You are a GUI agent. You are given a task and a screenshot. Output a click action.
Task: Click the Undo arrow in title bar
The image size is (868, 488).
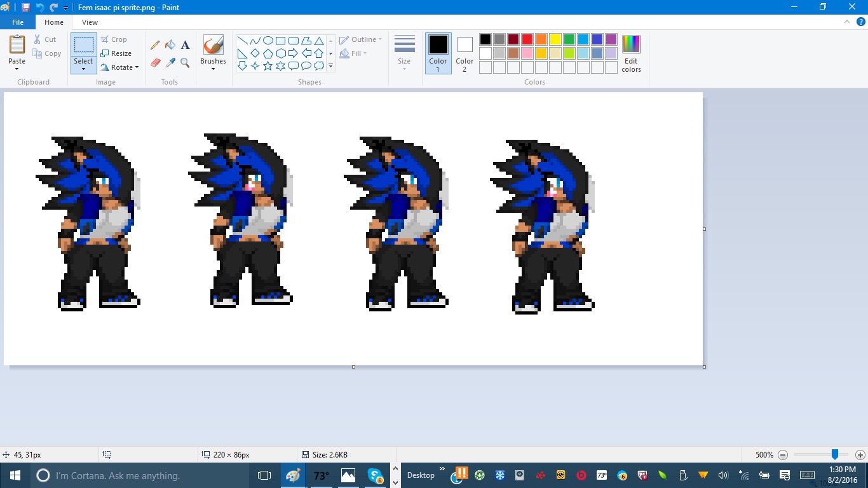click(40, 7)
